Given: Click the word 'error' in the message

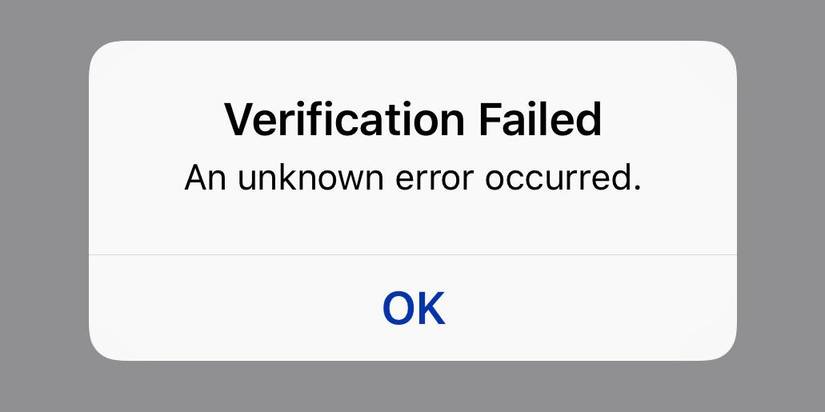Looking at the screenshot, I should (434, 180).
